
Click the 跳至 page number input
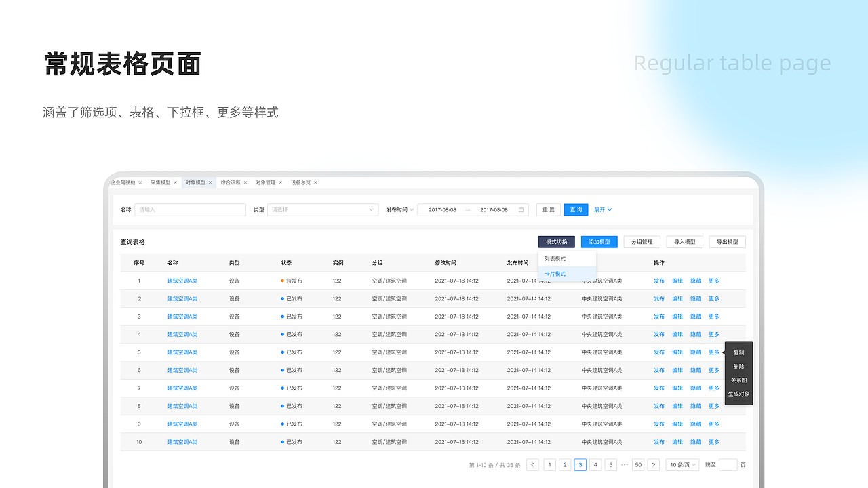click(x=728, y=465)
